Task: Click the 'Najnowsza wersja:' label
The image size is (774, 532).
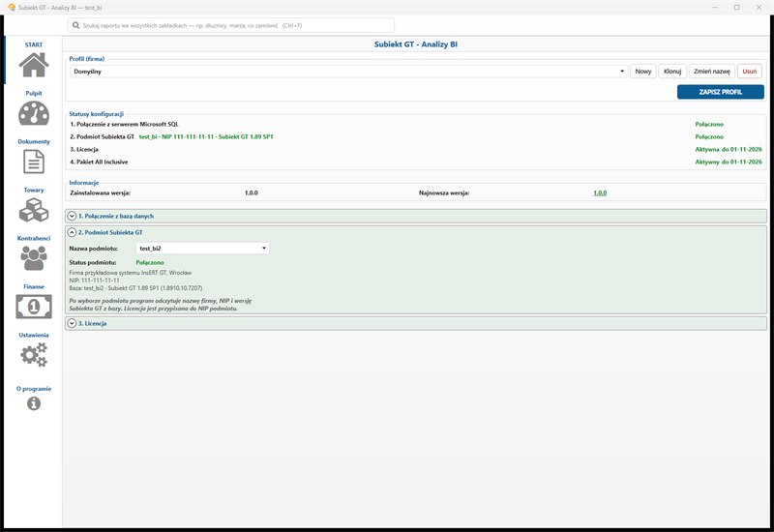Action: [x=444, y=192]
